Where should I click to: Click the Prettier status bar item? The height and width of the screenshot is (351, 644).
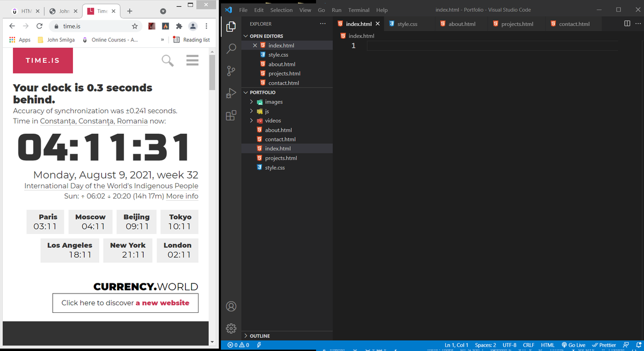coord(604,345)
